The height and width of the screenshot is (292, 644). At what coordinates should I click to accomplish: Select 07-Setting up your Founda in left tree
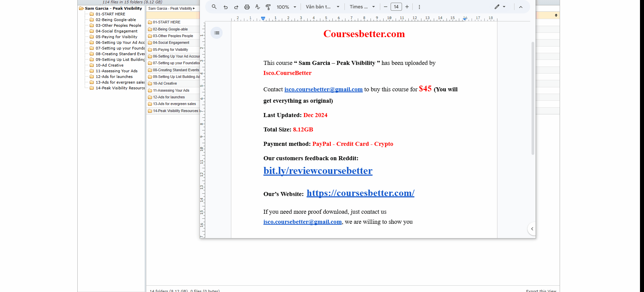point(120,48)
